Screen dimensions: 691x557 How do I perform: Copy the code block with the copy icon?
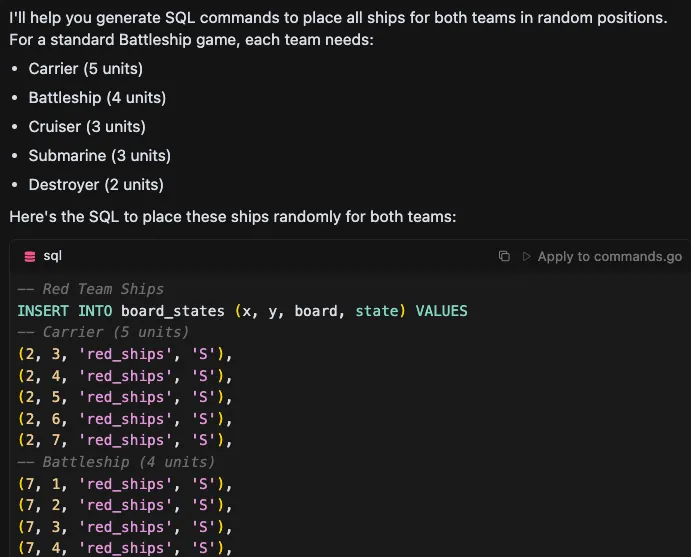point(504,257)
